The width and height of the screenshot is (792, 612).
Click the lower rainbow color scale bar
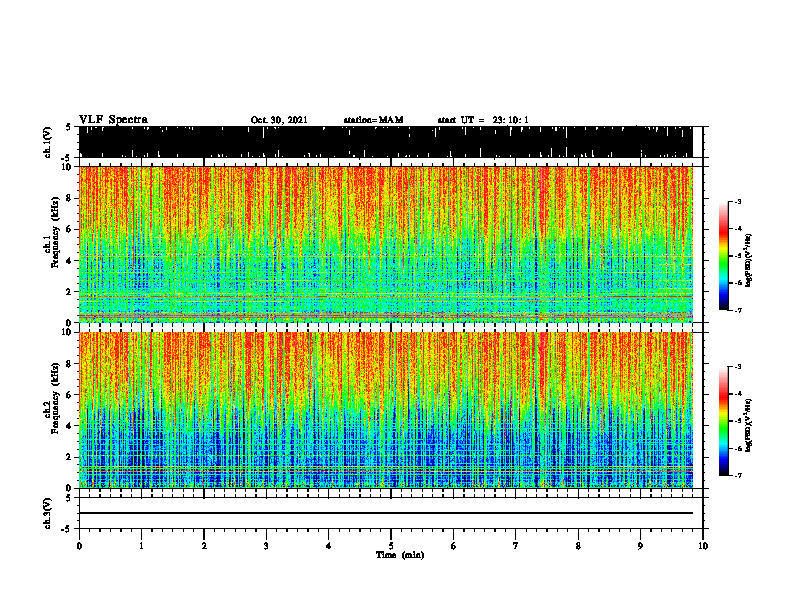(x=723, y=421)
